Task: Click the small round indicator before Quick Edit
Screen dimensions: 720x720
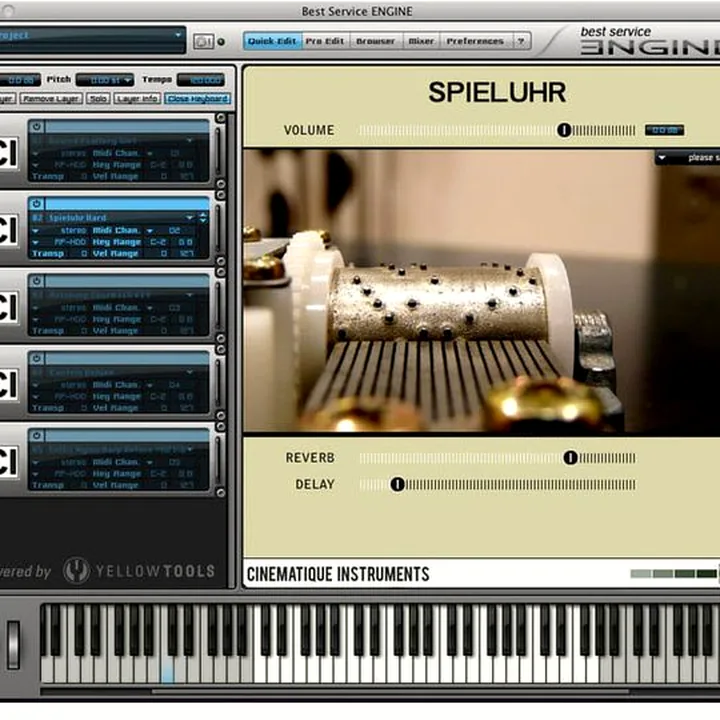Action: click(221, 42)
